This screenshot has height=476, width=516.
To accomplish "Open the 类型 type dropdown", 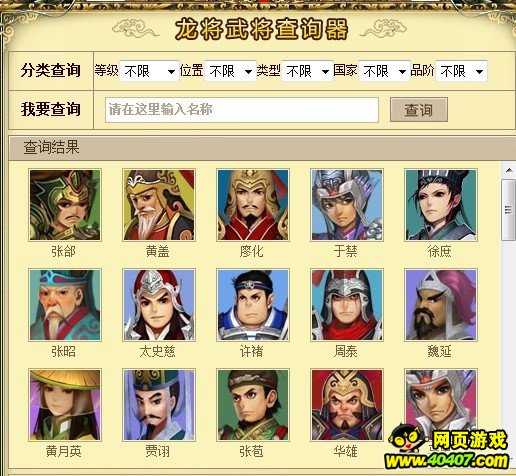I will (x=307, y=71).
